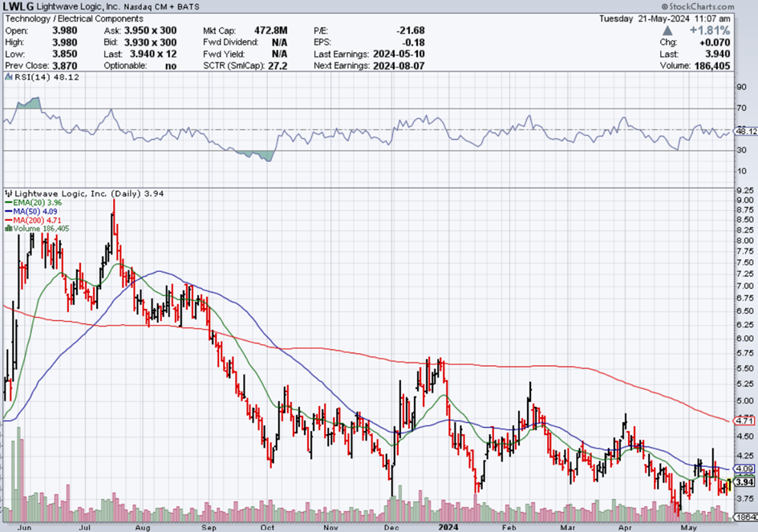Screen dimensions: 758x532
Task: Click the bar chart icon before Lightwave Logic (Daily)
Action: pyautogui.click(x=9, y=193)
